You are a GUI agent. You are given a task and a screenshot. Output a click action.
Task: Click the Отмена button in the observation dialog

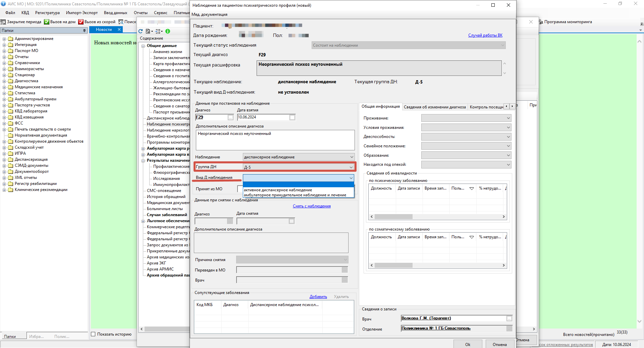pyautogui.click(x=499, y=344)
